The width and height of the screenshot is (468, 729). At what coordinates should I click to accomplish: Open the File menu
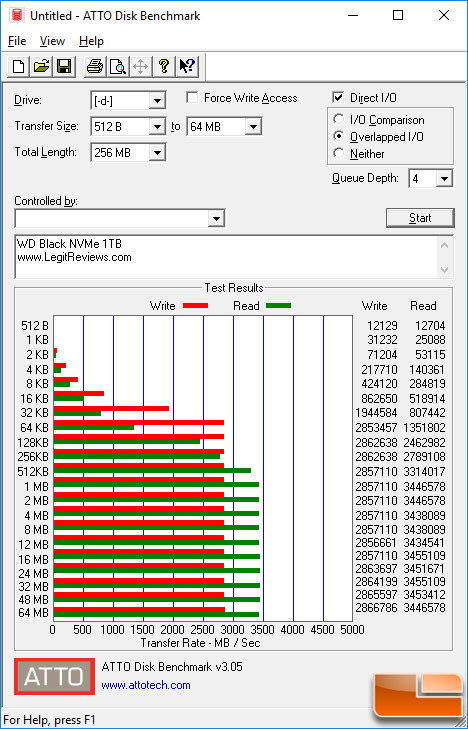17,41
